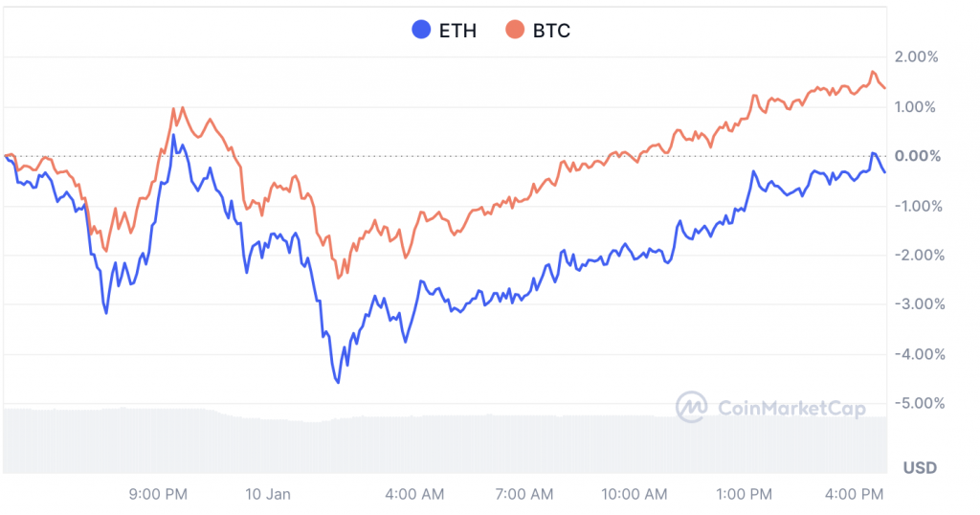This screenshot has height=515, width=980.
Task: Select the 4:00 AM time axis label
Action: click(x=416, y=494)
